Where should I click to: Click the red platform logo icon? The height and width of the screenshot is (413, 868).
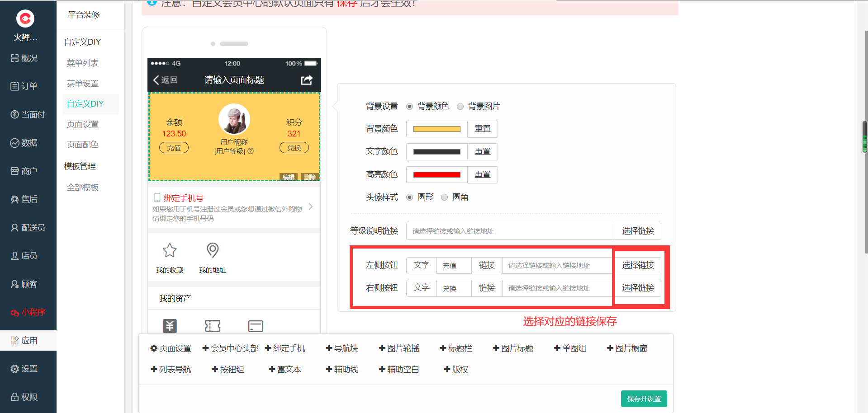[x=25, y=19]
